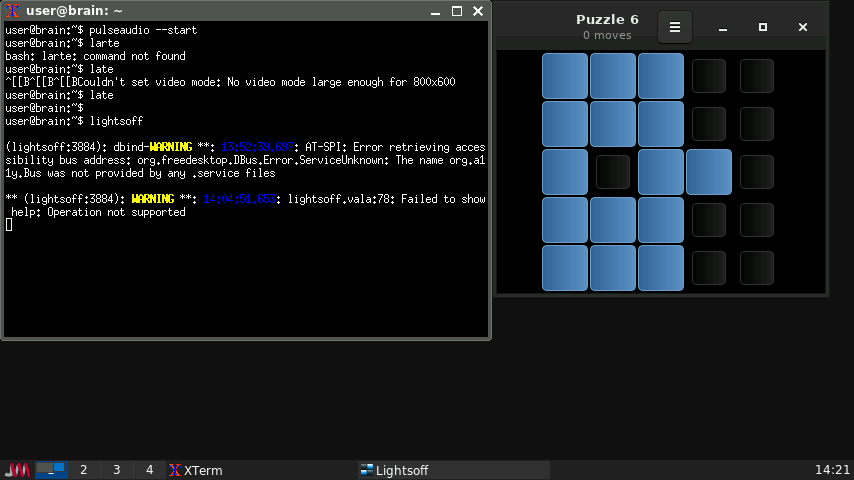Switch to workspace 3 in the pager
The height and width of the screenshot is (480, 854).
(x=117, y=470)
